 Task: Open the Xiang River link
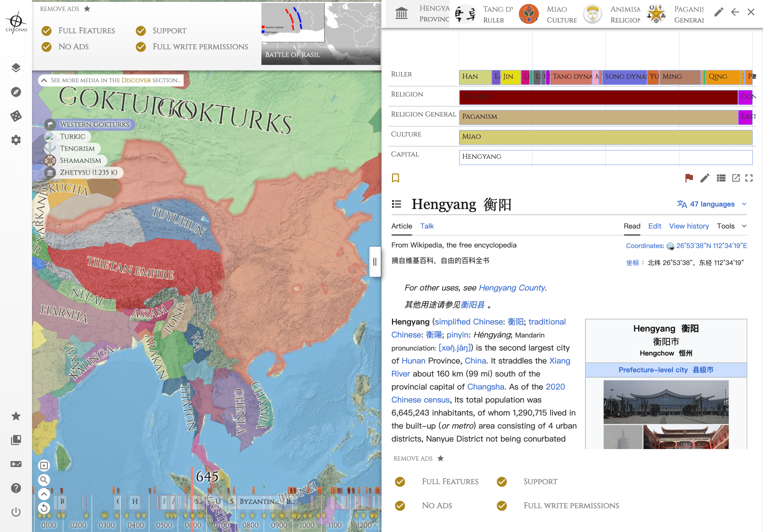[559, 360]
